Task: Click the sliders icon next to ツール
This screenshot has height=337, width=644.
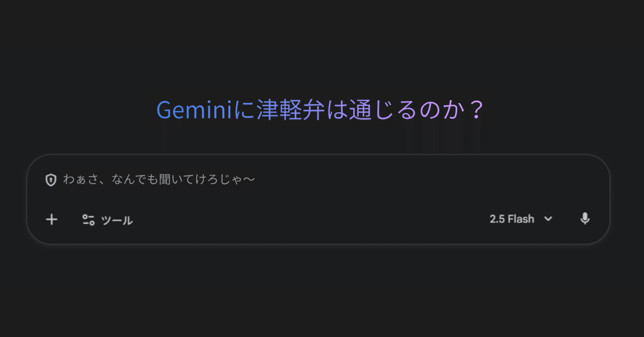Action: pos(90,219)
